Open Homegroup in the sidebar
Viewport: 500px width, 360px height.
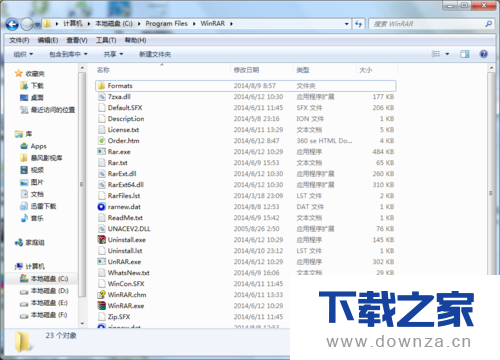tap(30, 242)
